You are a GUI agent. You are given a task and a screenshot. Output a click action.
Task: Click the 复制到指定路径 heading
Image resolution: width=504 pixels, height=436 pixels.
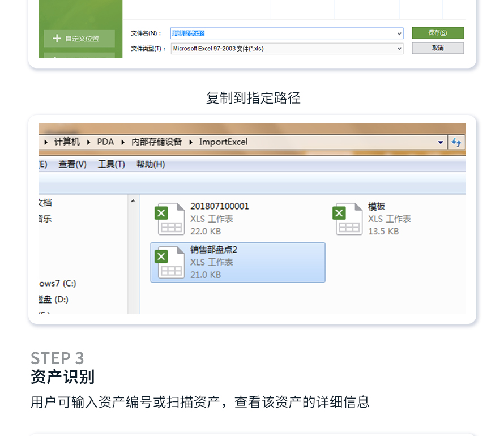[x=253, y=98]
